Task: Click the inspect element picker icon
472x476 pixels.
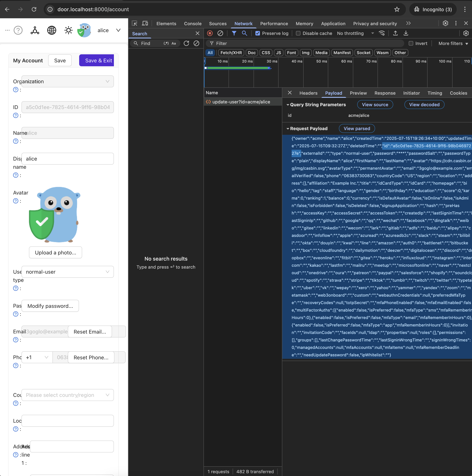Action: 135,23
